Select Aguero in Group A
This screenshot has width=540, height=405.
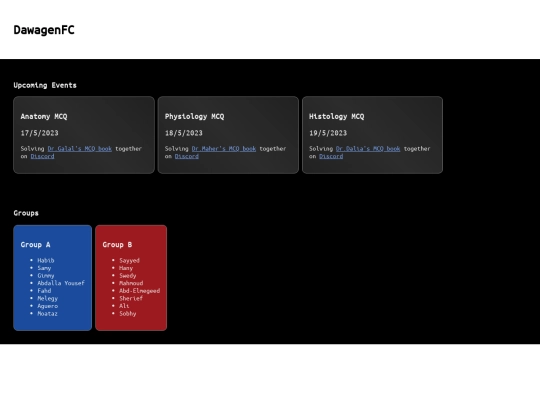click(x=48, y=306)
